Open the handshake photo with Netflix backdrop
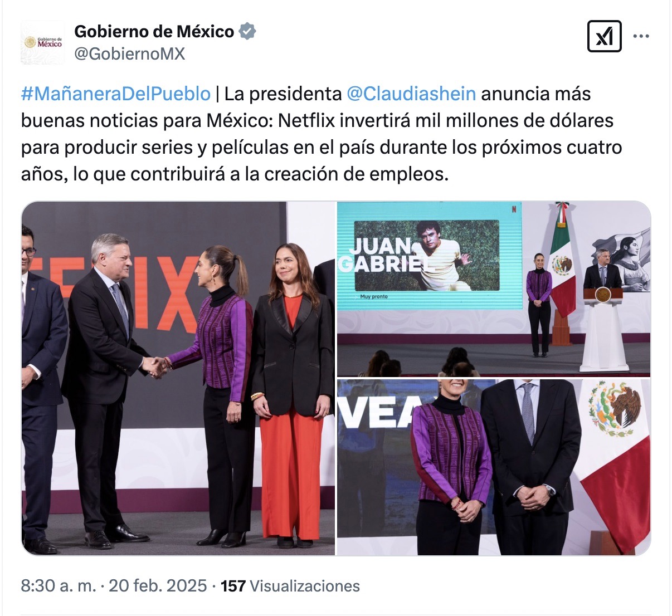672x616 pixels. point(178,378)
